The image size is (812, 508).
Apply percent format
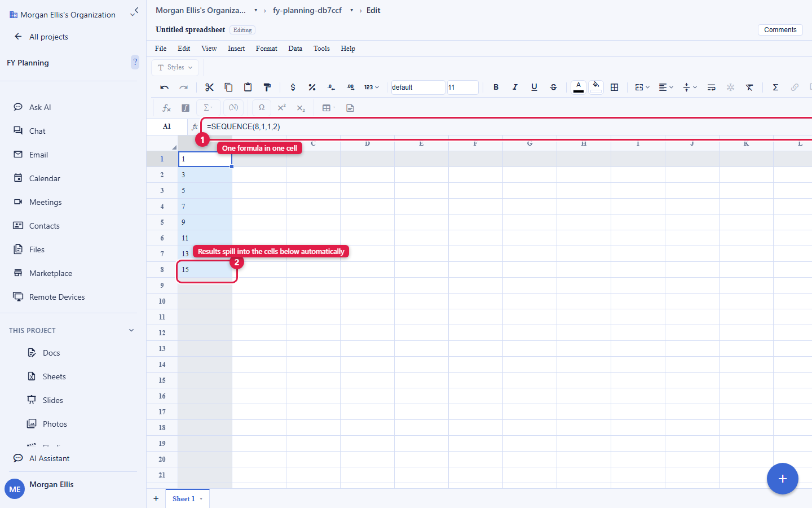point(312,87)
